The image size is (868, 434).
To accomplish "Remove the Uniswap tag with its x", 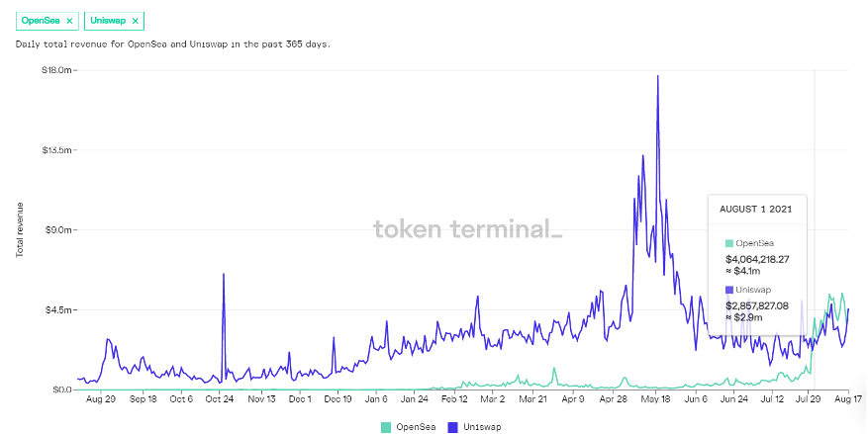I will 136,21.
